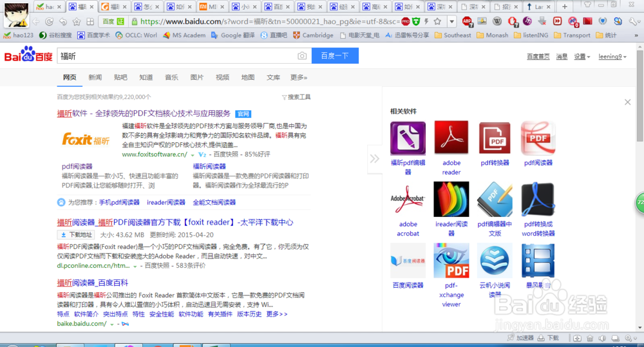Click the speaker mute icon in status bar
644x347 pixels.
[x=603, y=339]
